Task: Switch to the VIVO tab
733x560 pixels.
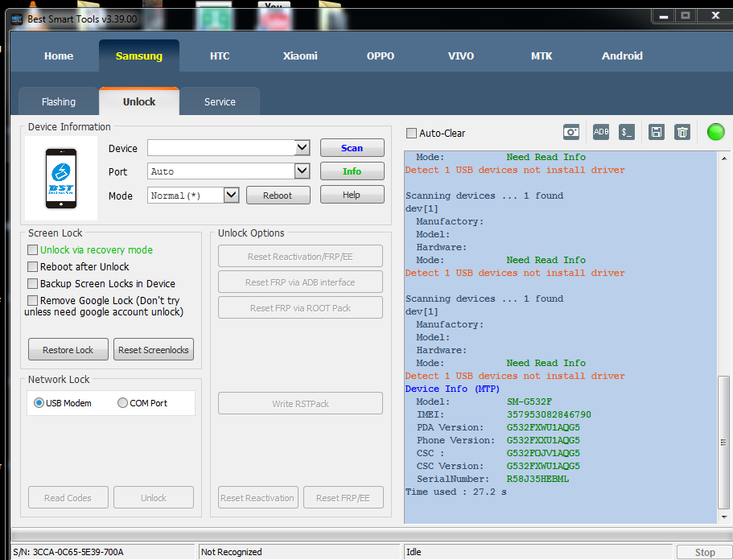Action: pyautogui.click(x=461, y=56)
